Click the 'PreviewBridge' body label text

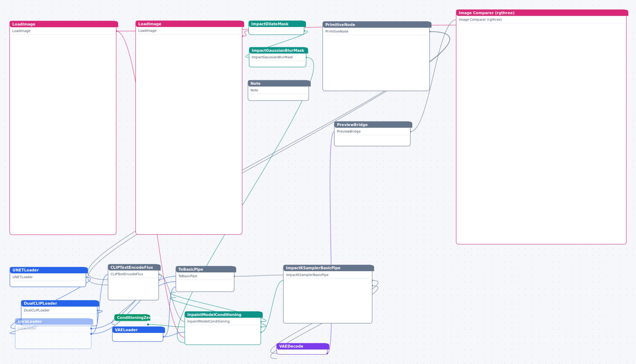(348, 131)
